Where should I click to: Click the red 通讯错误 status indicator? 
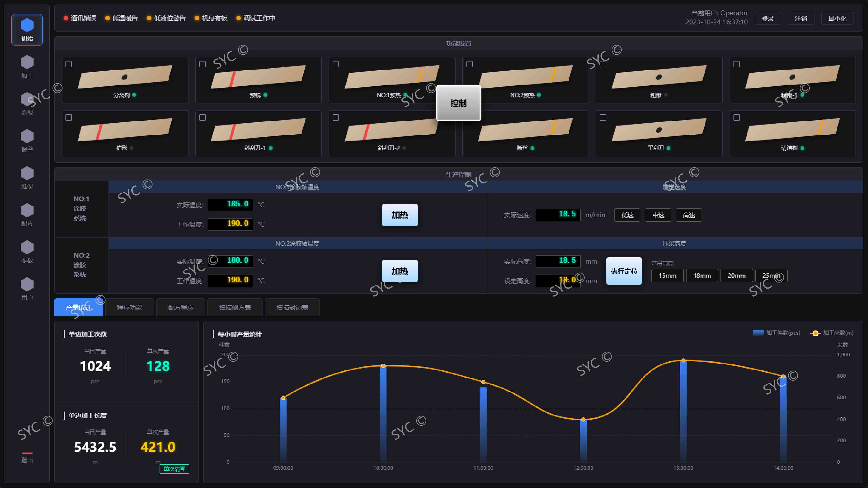click(66, 18)
